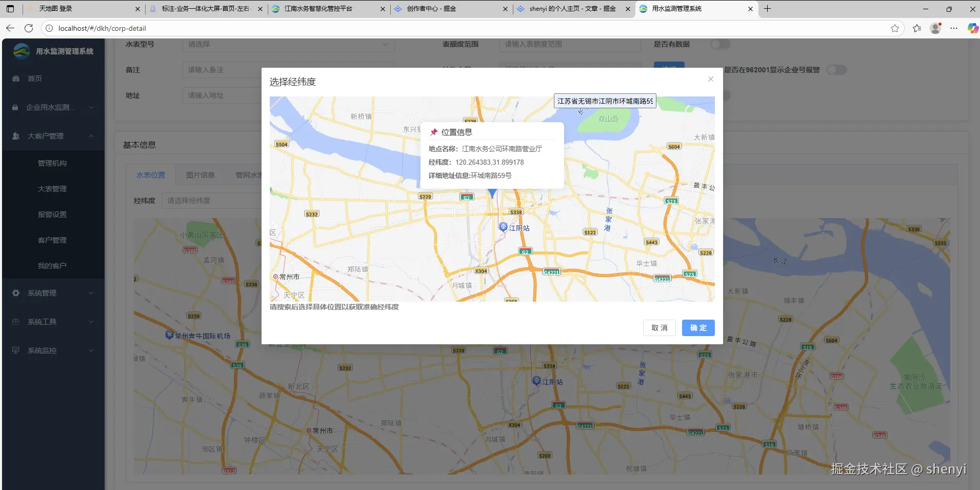
Task: Click the 双山岛 label on the dialog map
Action: (608, 119)
